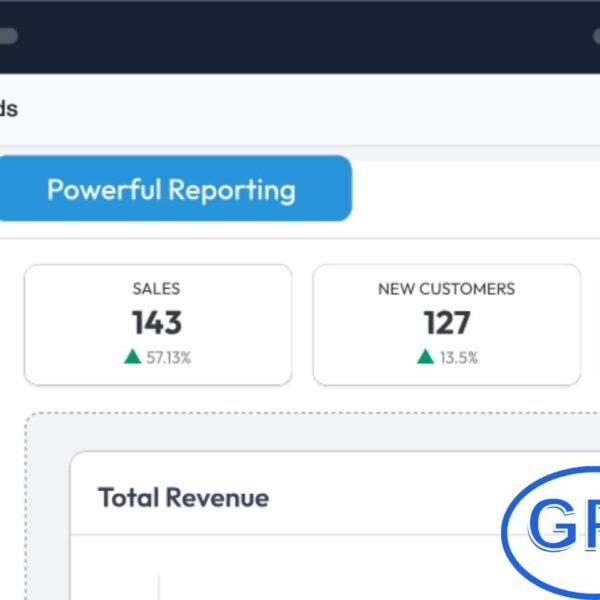Click the 143 sales figure
This screenshot has height=600, width=600.
tap(157, 323)
